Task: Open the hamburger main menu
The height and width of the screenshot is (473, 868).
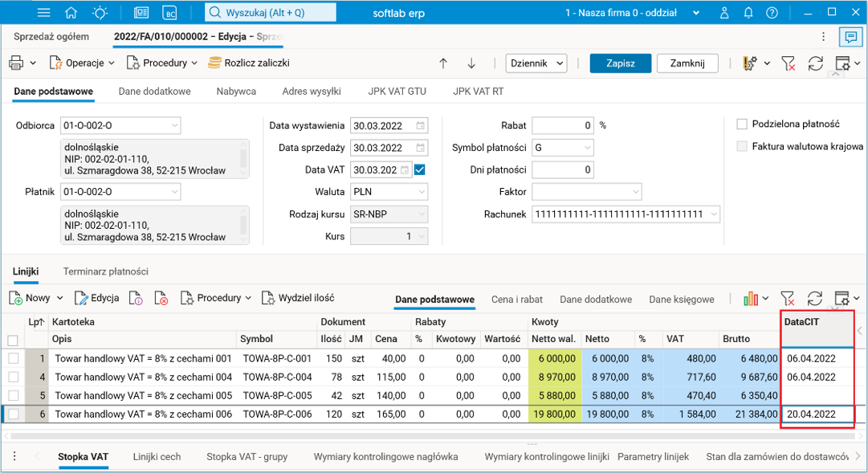Action: point(43,12)
